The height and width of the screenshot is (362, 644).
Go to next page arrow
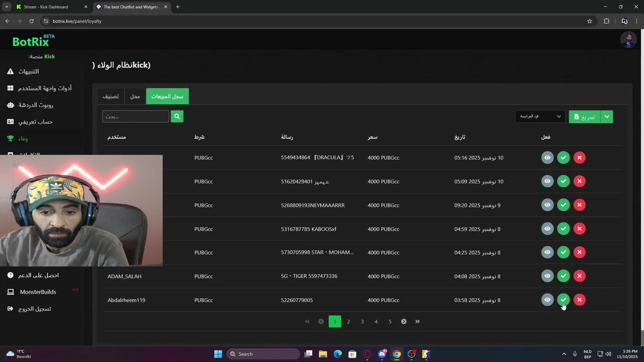404,321
